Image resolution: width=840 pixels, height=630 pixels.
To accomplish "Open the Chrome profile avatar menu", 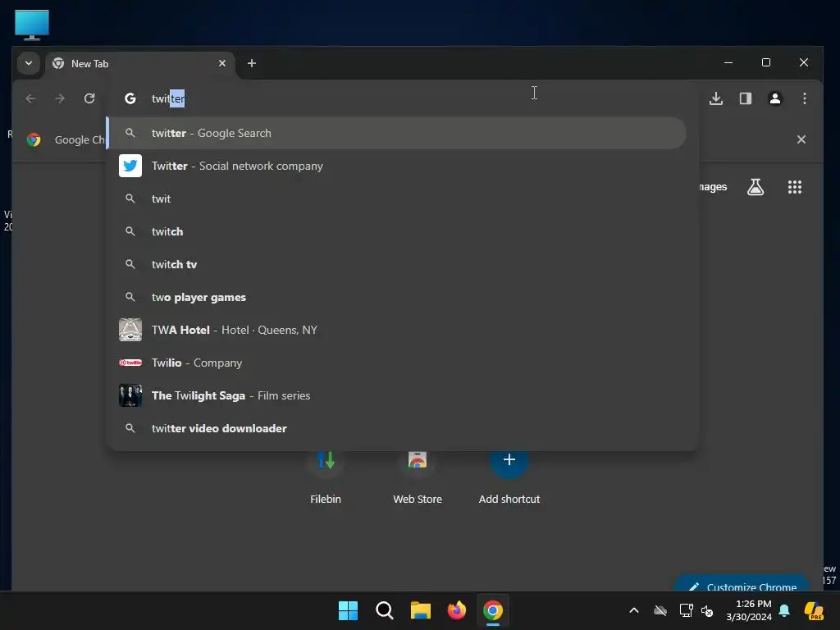I will (x=774, y=98).
